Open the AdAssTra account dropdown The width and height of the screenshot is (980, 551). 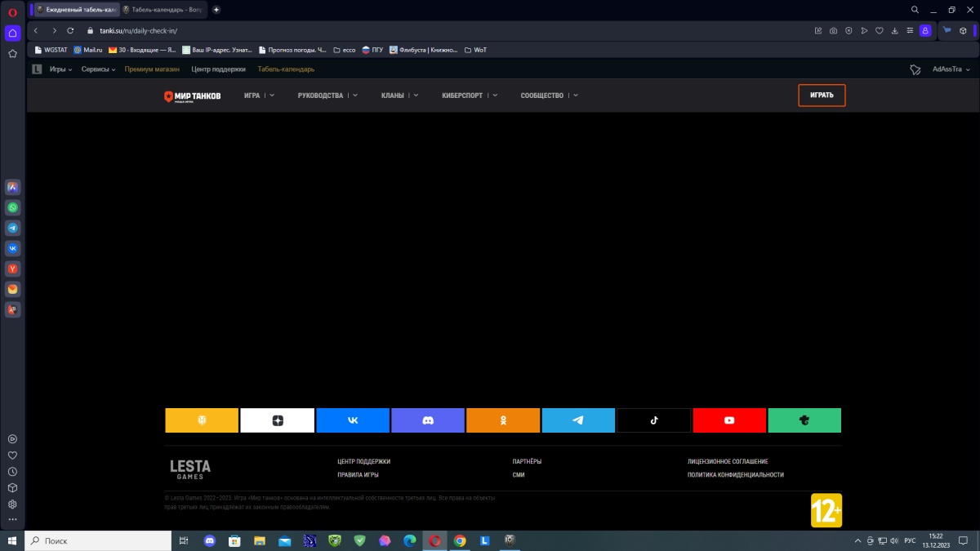[952, 69]
